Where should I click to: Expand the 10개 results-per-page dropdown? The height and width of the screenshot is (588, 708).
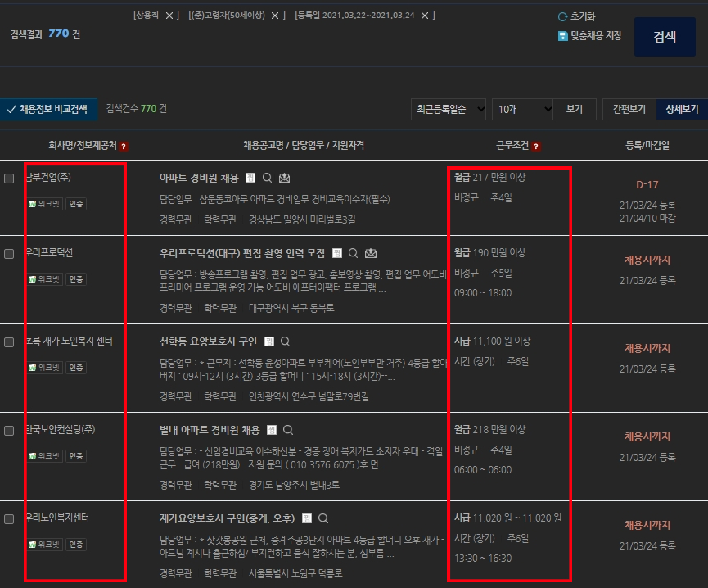[522, 109]
